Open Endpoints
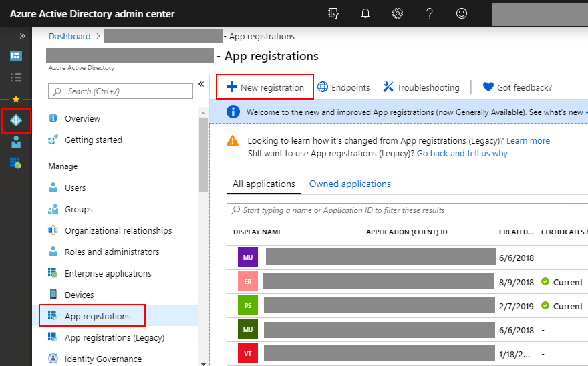This screenshot has height=366, width=588. tap(343, 87)
